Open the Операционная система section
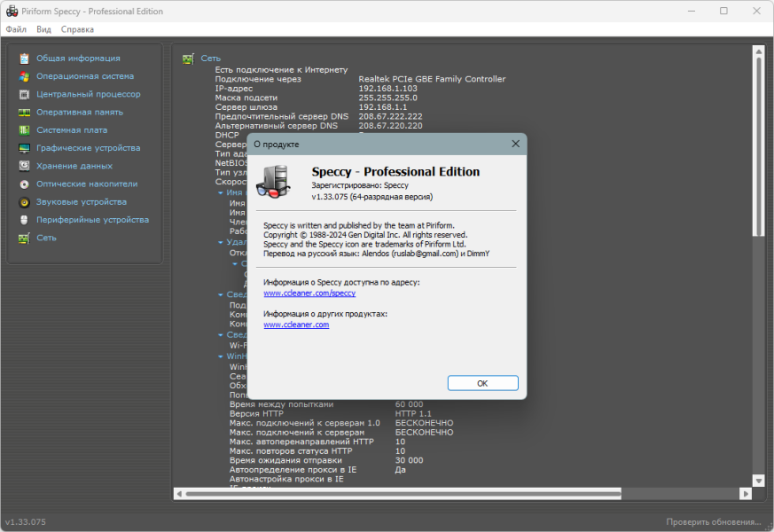 point(85,76)
